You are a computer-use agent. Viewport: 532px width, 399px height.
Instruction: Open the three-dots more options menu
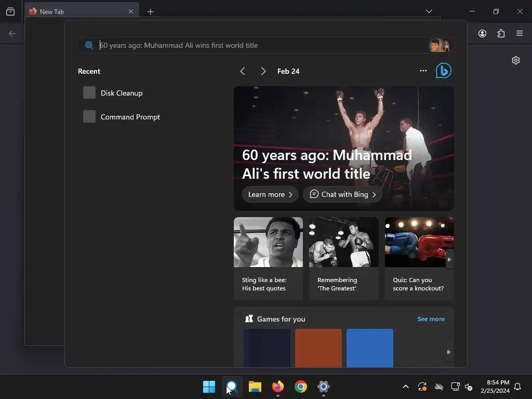point(423,71)
